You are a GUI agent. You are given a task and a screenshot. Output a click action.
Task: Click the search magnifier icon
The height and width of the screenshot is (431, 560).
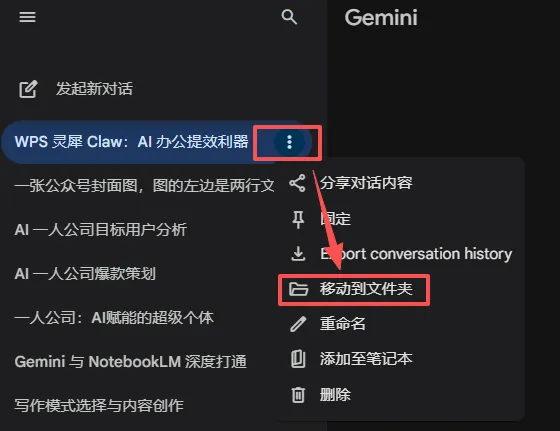coord(289,17)
